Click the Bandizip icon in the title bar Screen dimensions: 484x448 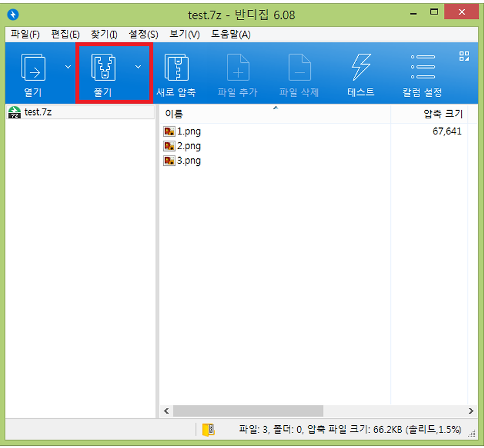[x=13, y=14]
